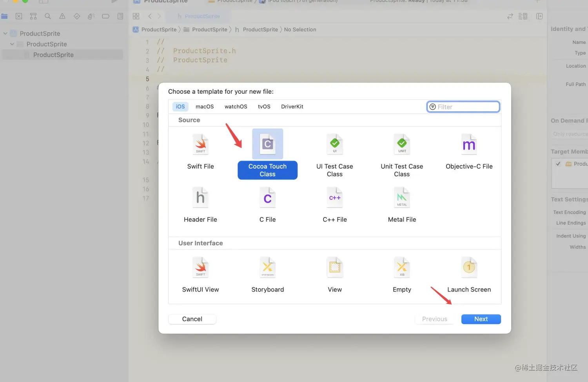Viewport: 588px width, 382px height.
Task: Collapse the ProductSprite group folder
Action: [12, 44]
